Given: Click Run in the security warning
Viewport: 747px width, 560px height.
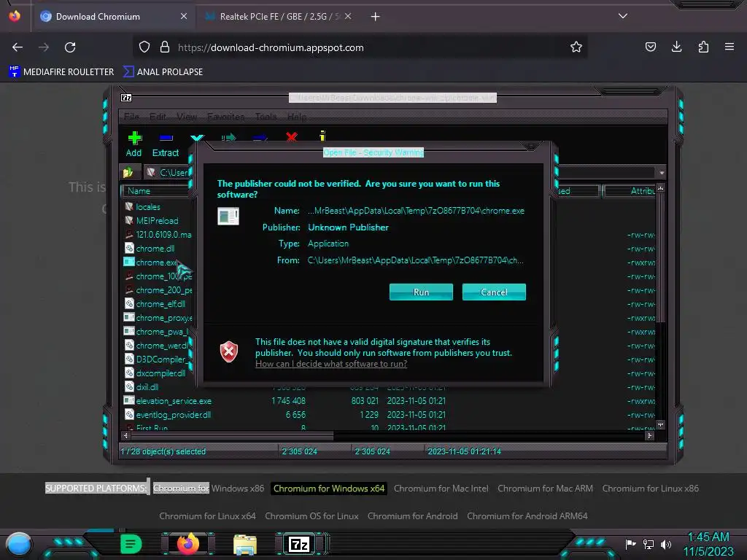Looking at the screenshot, I should click(421, 292).
